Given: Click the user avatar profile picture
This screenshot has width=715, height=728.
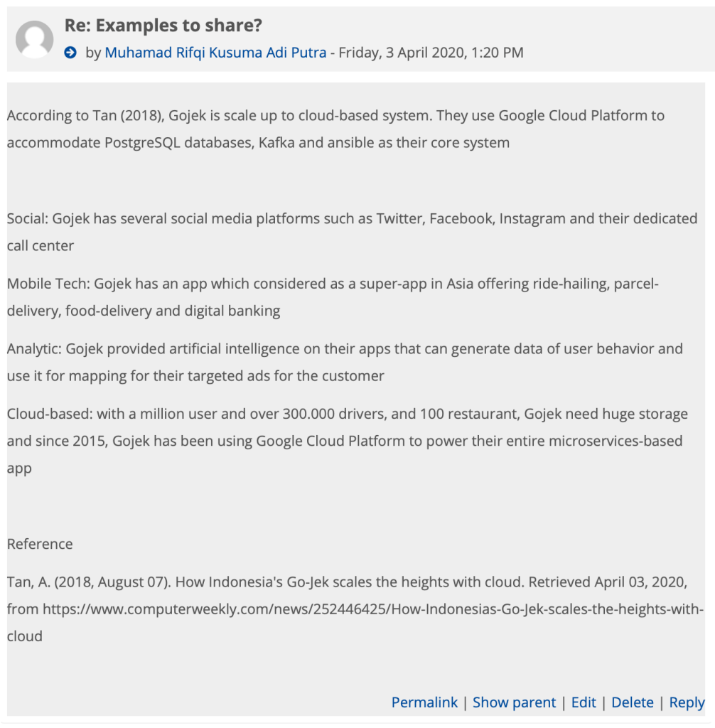Looking at the screenshot, I should point(34,39).
